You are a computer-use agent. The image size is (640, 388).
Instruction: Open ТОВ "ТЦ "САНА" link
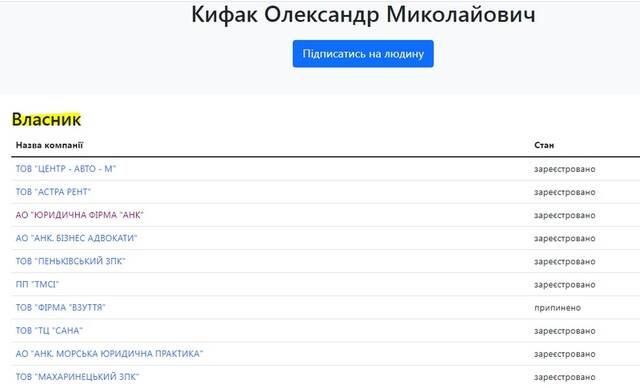49,330
